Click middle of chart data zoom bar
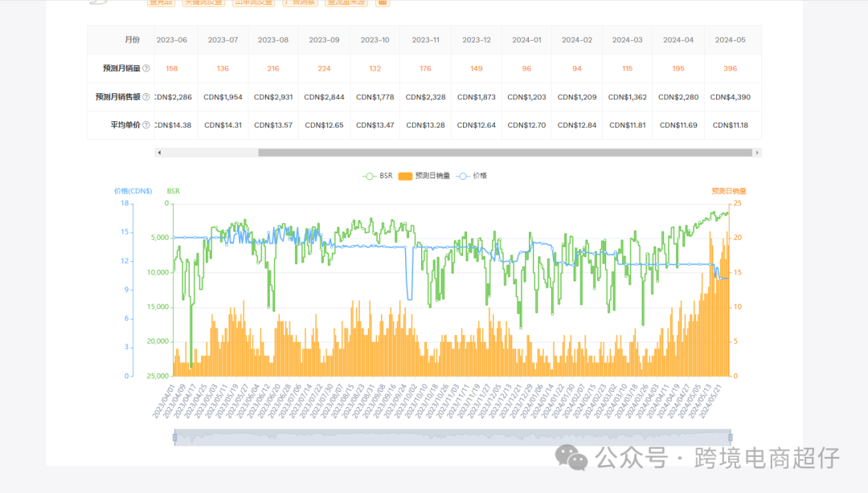 click(452, 437)
